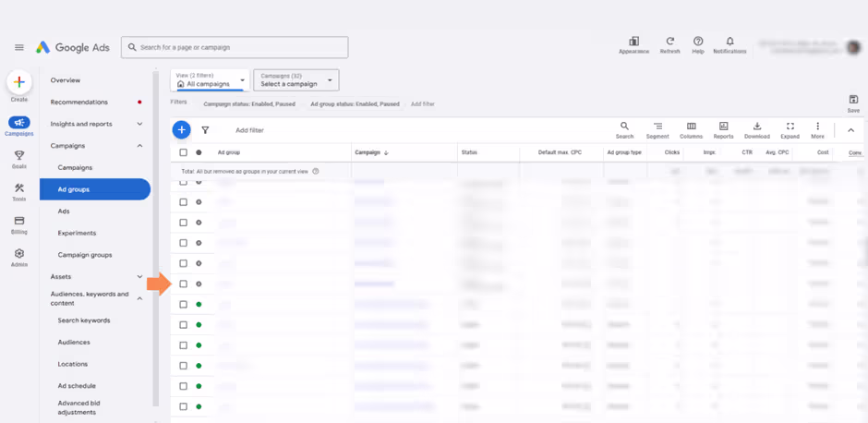
Task: Expand the table to full screen
Action: coord(790,129)
